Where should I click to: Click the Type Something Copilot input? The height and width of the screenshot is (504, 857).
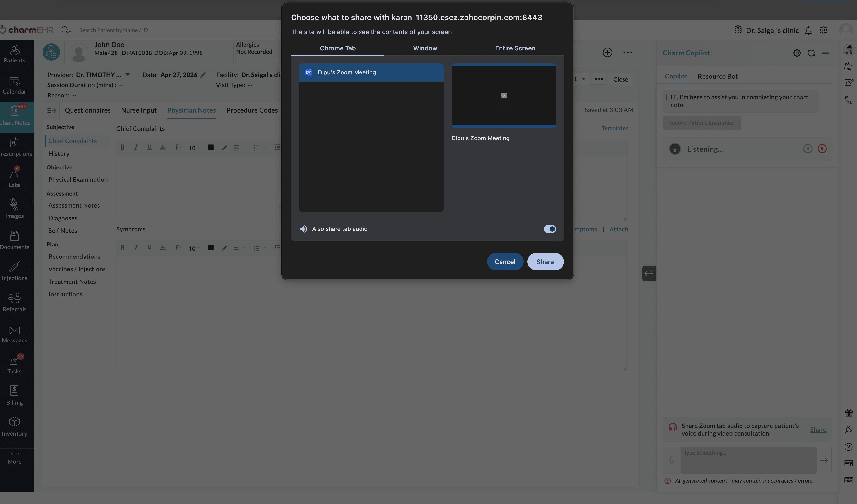748,460
